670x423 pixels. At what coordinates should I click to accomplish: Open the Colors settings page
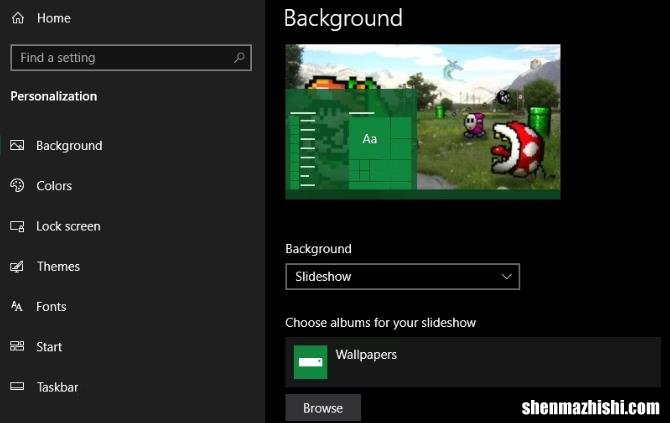54,186
